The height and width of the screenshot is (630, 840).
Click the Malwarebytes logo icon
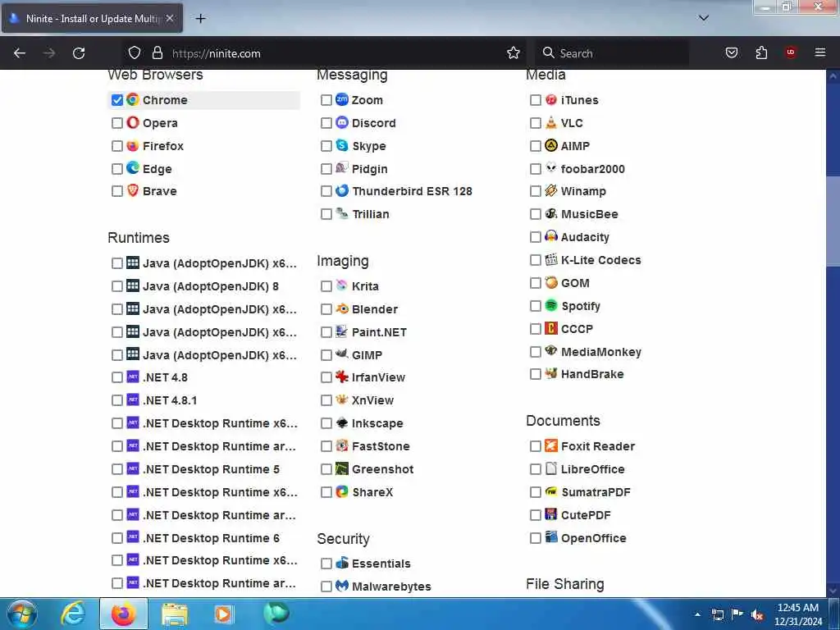coord(342,586)
